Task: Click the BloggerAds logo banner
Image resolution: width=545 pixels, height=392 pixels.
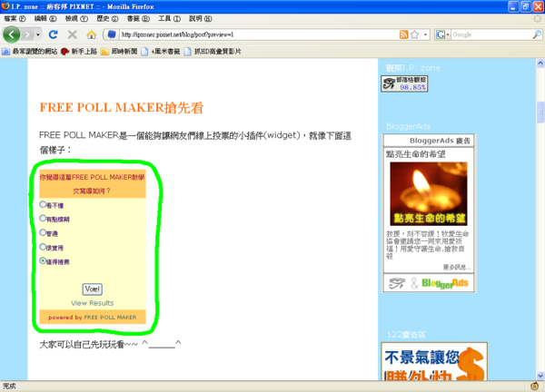Action: (429, 283)
